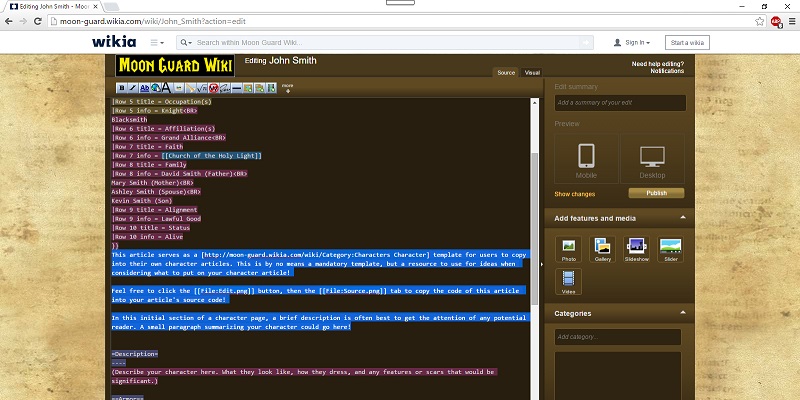Apply italic formatting from editor toolbar

[x=133, y=88]
